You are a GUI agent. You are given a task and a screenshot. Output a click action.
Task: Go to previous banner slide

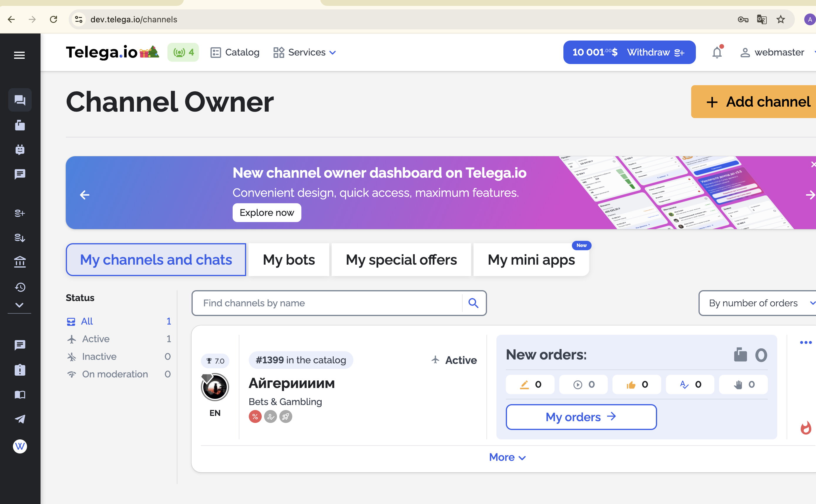85,195
